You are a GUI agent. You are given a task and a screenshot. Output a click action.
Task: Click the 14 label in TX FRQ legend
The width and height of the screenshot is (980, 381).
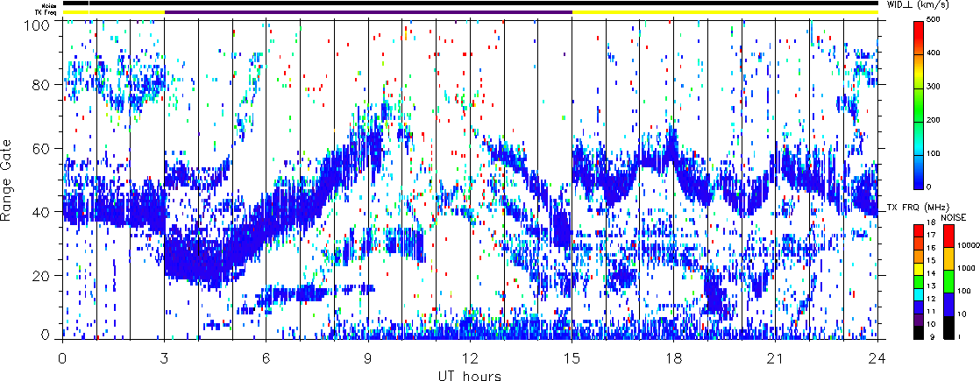click(931, 273)
